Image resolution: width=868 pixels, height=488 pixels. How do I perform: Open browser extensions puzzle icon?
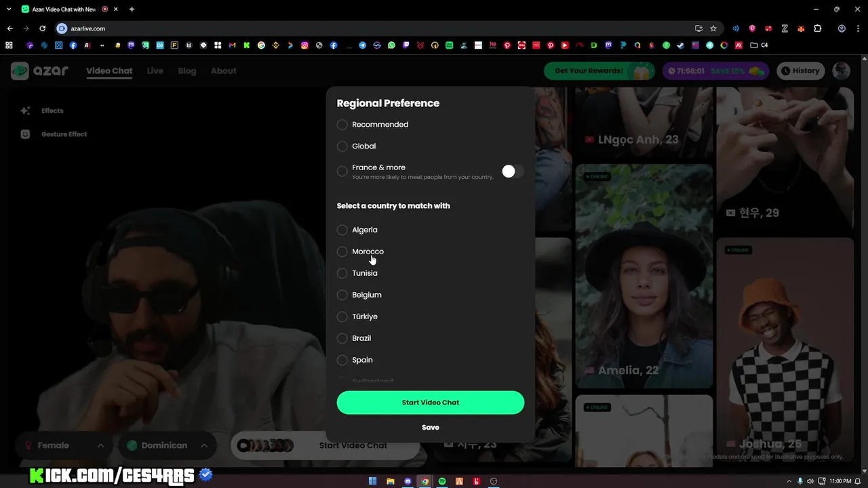(817, 28)
